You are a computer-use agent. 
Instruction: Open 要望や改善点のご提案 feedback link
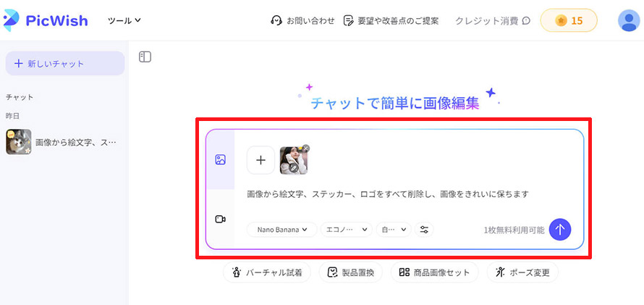tap(391, 20)
